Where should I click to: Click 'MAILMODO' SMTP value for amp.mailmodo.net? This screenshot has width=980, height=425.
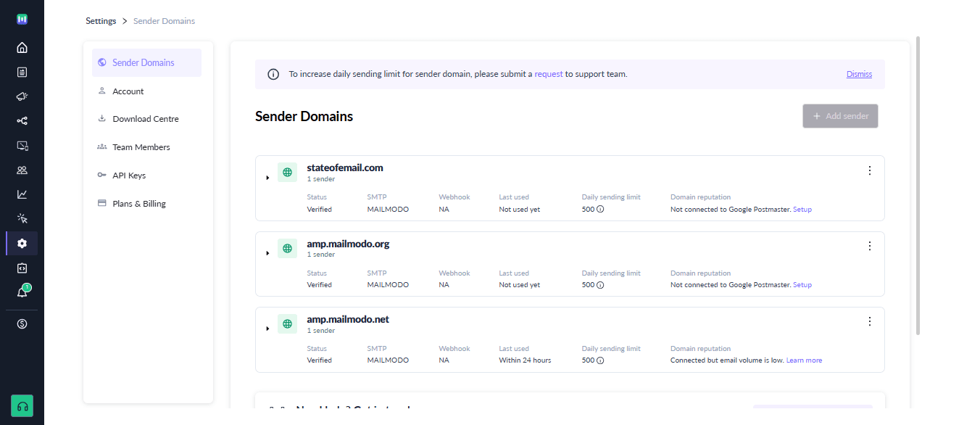[x=388, y=360]
